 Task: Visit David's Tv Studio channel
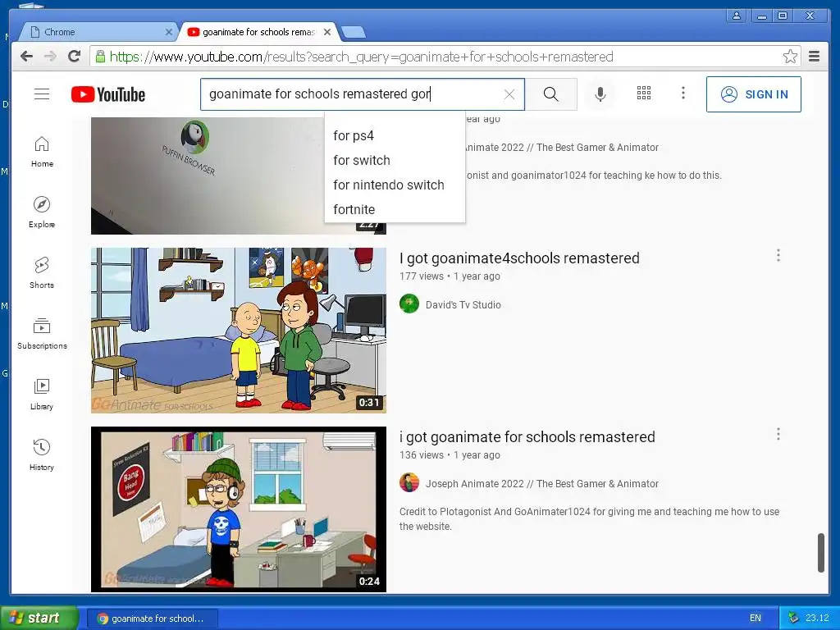[x=463, y=305]
